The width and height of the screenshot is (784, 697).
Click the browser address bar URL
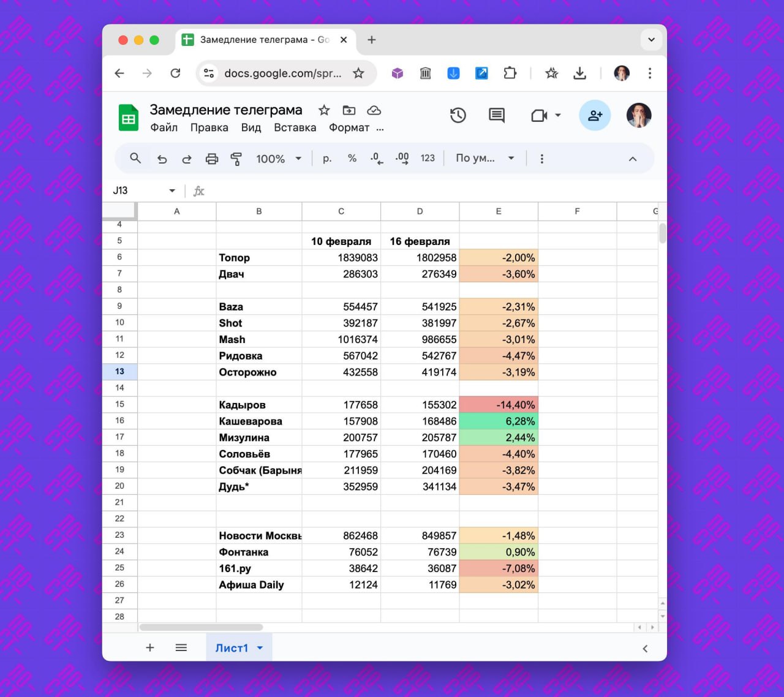283,73
